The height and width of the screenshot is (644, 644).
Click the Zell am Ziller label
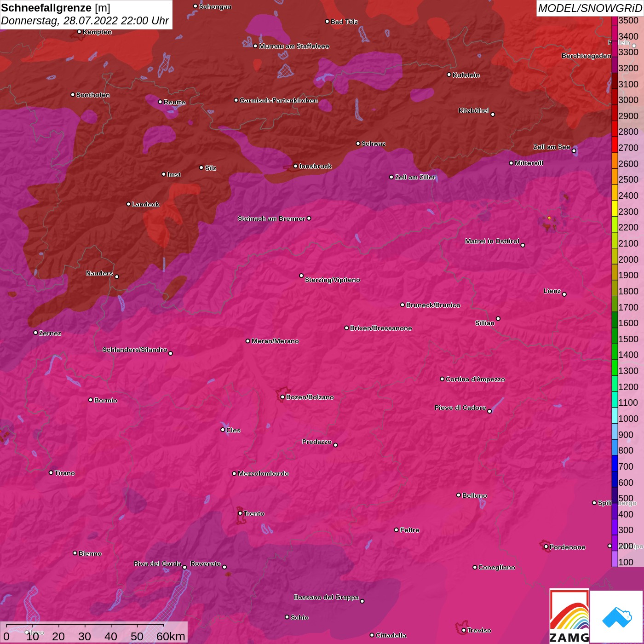point(415,177)
